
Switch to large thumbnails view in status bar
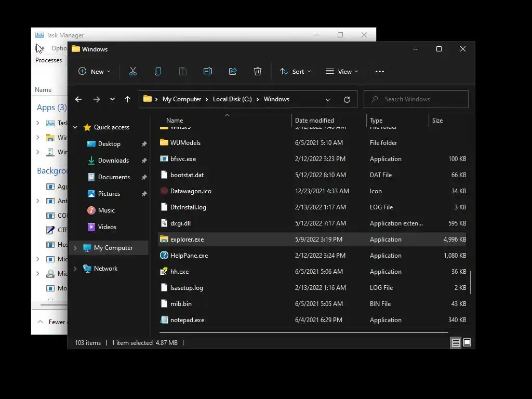pyautogui.click(x=467, y=343)
